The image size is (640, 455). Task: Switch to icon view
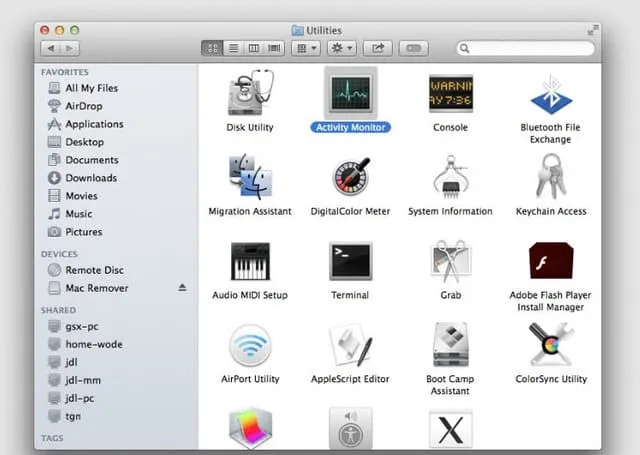pyautogui.click(x=212, y=48)
